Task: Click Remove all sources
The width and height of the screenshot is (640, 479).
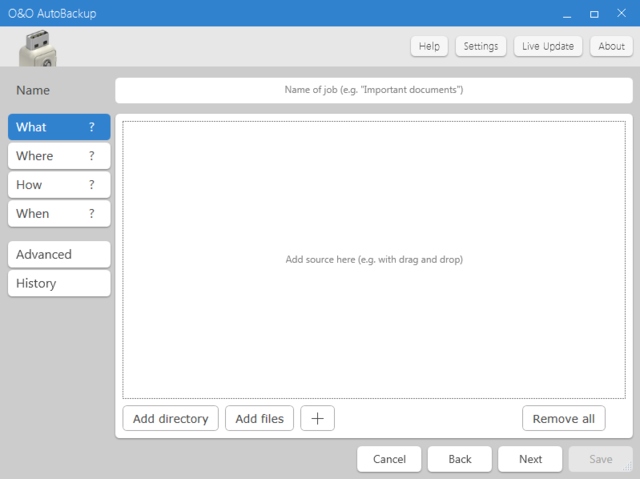Action: click(x=563, y=418)
